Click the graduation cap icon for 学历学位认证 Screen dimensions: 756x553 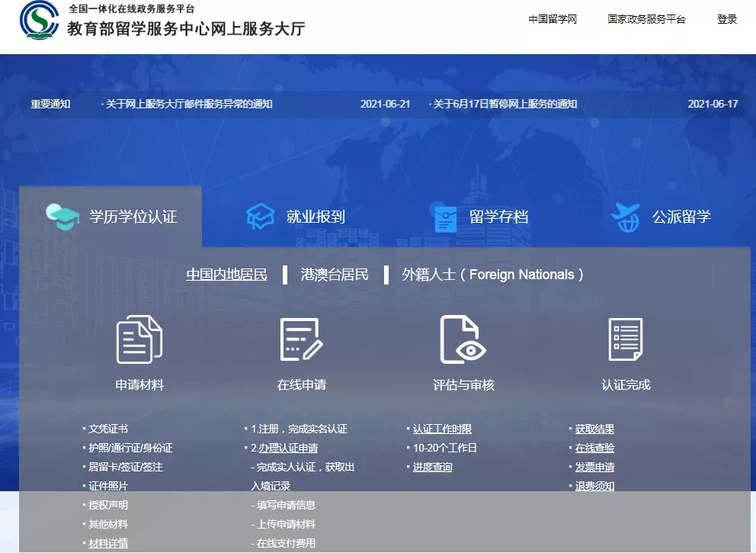[x=62, y=217]
